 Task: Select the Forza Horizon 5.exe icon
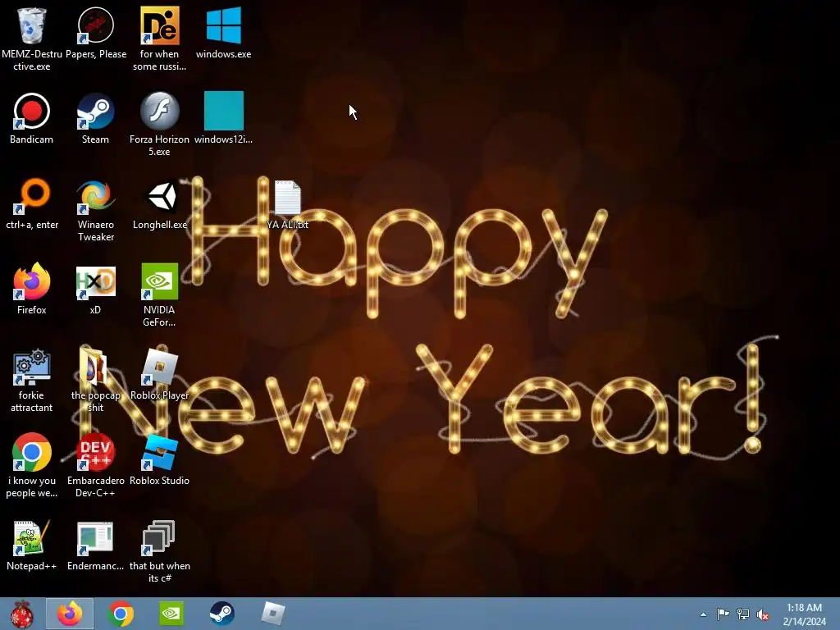160,112
